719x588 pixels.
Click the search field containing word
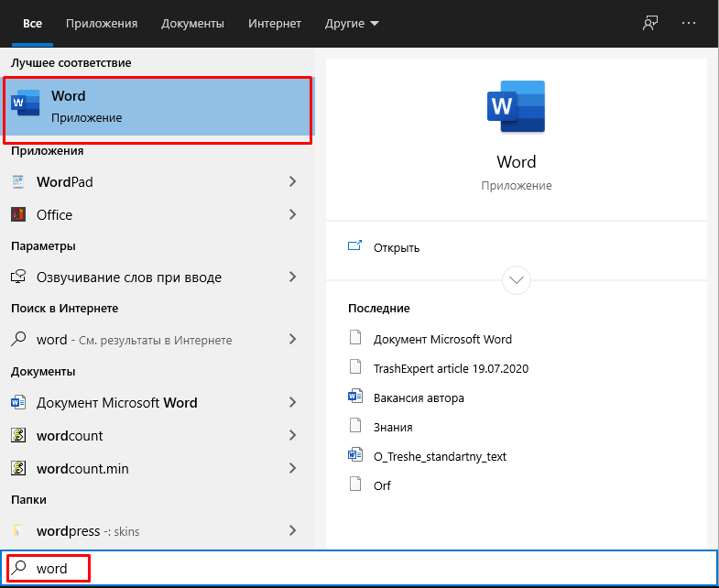coord(51,568)
